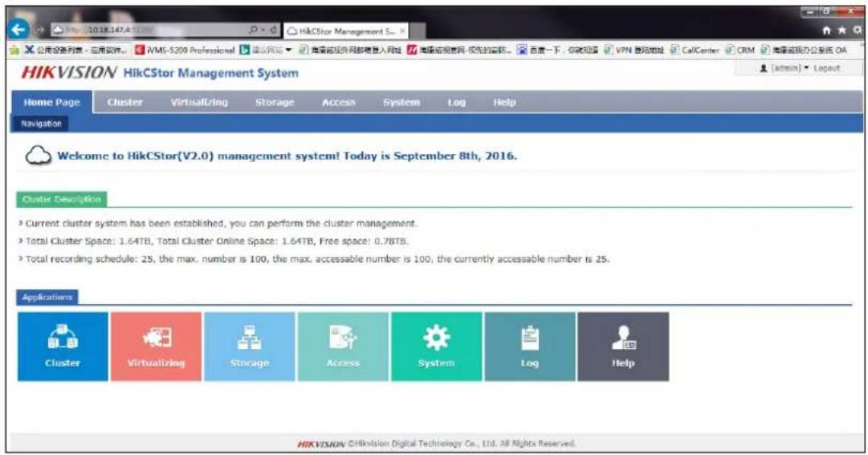
Task: Open the 百度一下 bookmark
Action: 558,50
